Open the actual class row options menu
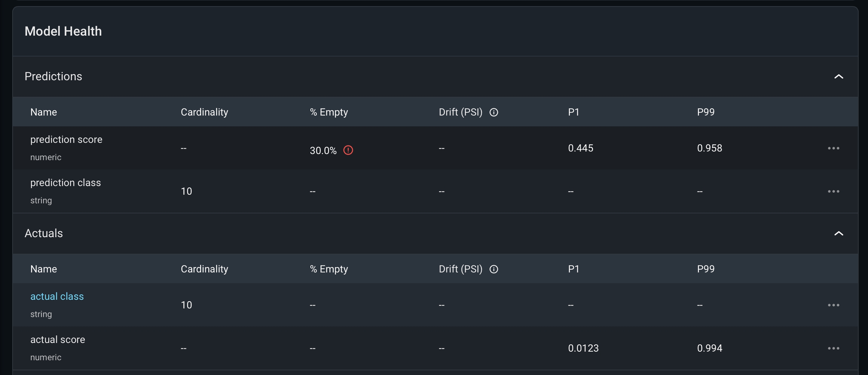The width and height of the screenshot is (868, 375). pos(833,305)
